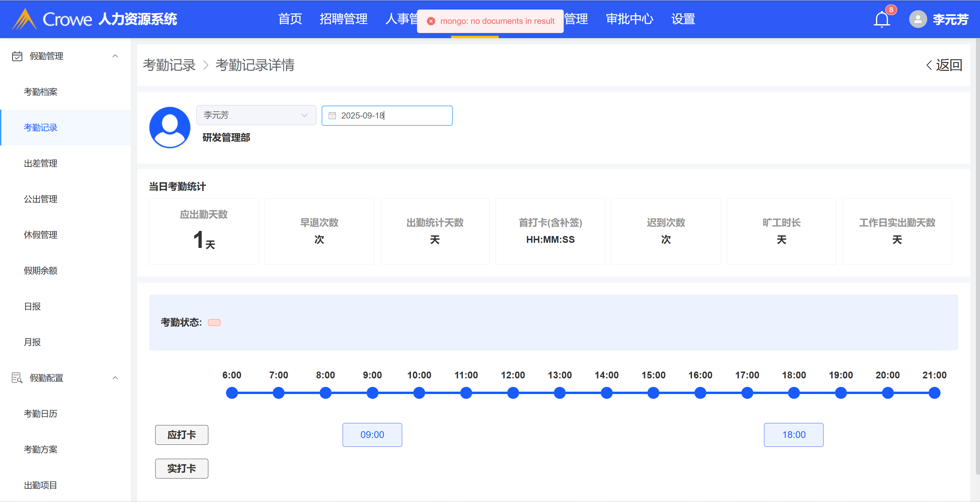
Task: Open the 李元芳 employee dropdown
Action: click(256, 115)
